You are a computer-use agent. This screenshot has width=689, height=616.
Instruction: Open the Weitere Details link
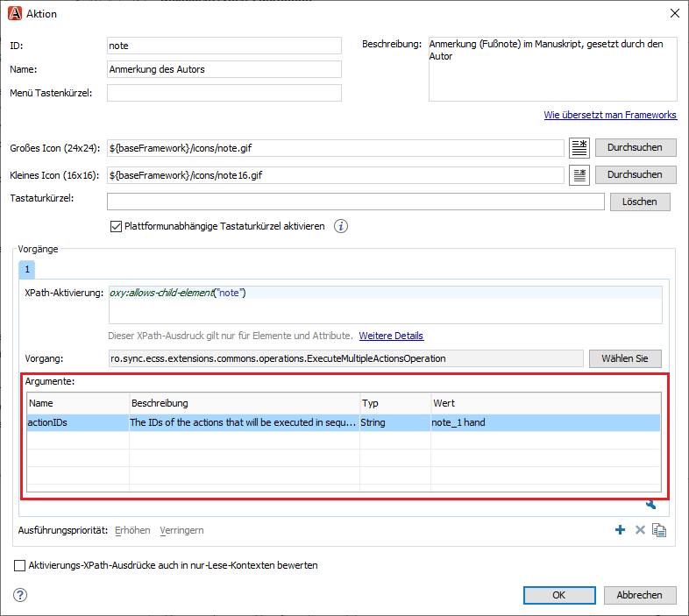391,336
